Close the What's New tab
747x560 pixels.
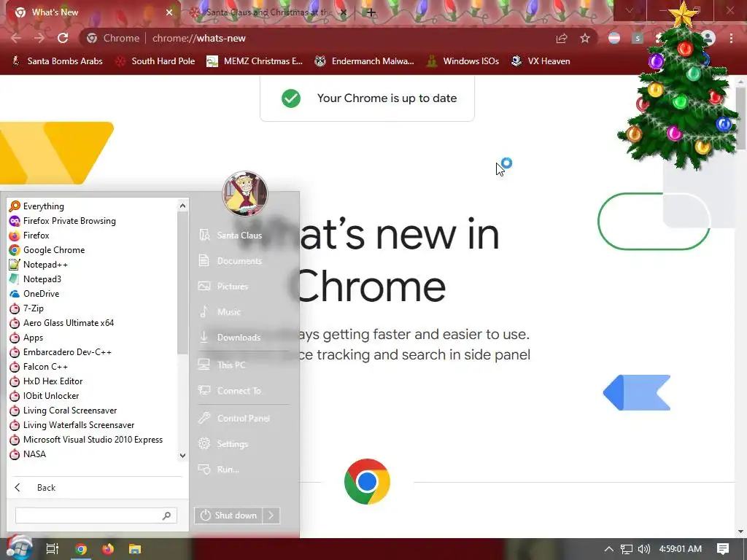point(169,12)
